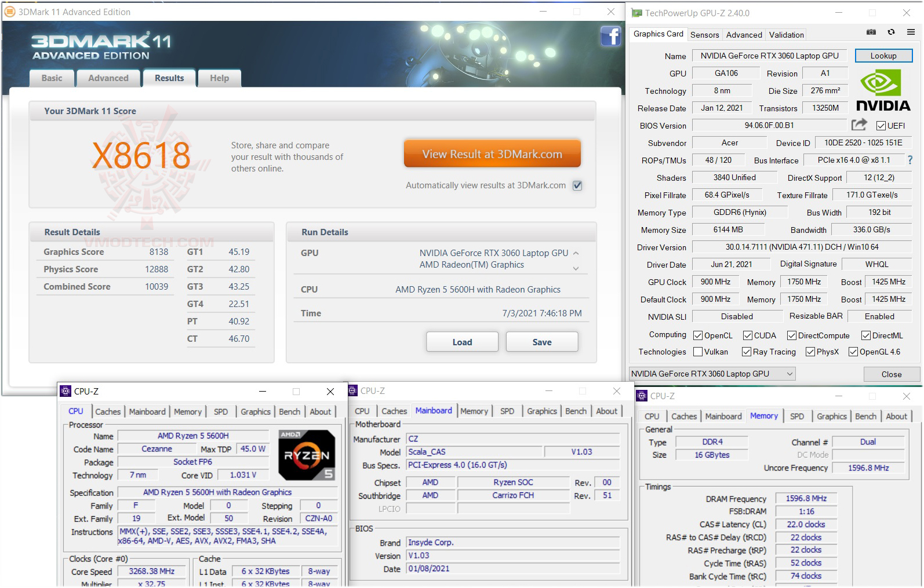
Task: Open the Advanced tab in GPU-Z
Action: point(744,35)
